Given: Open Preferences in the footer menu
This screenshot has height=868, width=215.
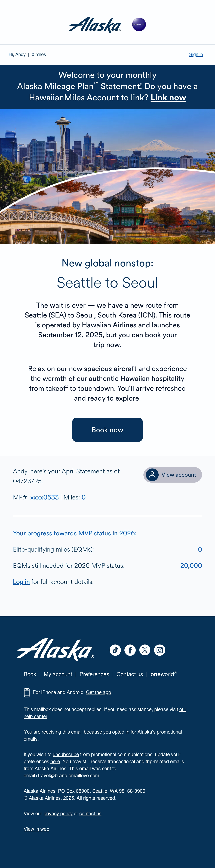Looking at the screenshot, I should point(94,674).
